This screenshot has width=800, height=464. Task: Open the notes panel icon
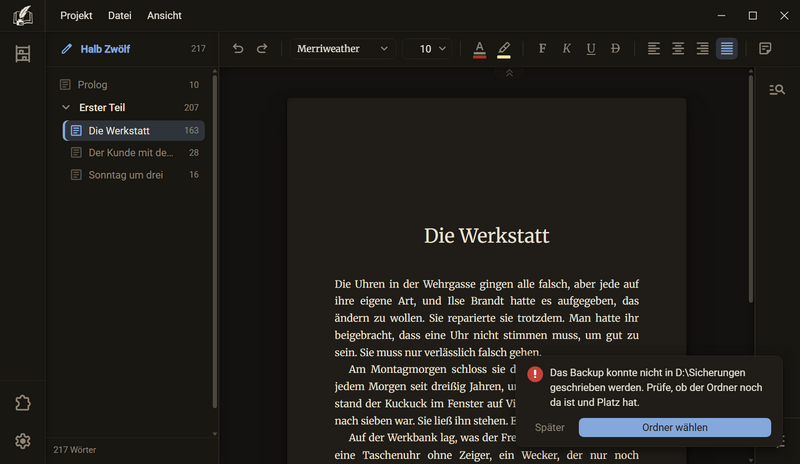point(765,48)
